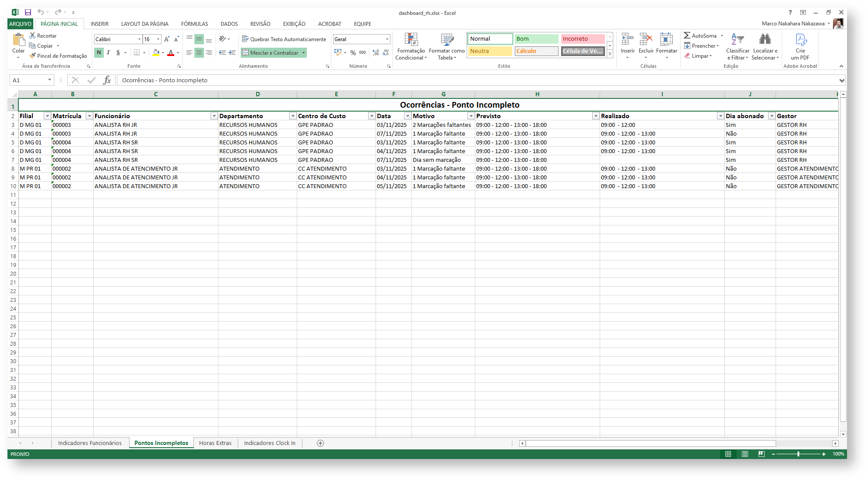Click the zoom slider handle in status bar
The image size is (868, 480).
coord(798,454)
